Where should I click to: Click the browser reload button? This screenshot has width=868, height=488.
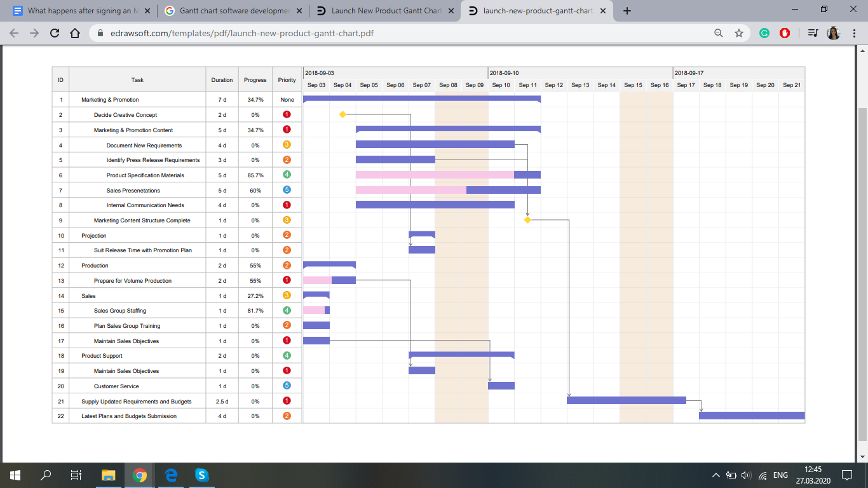click(55, 34)
